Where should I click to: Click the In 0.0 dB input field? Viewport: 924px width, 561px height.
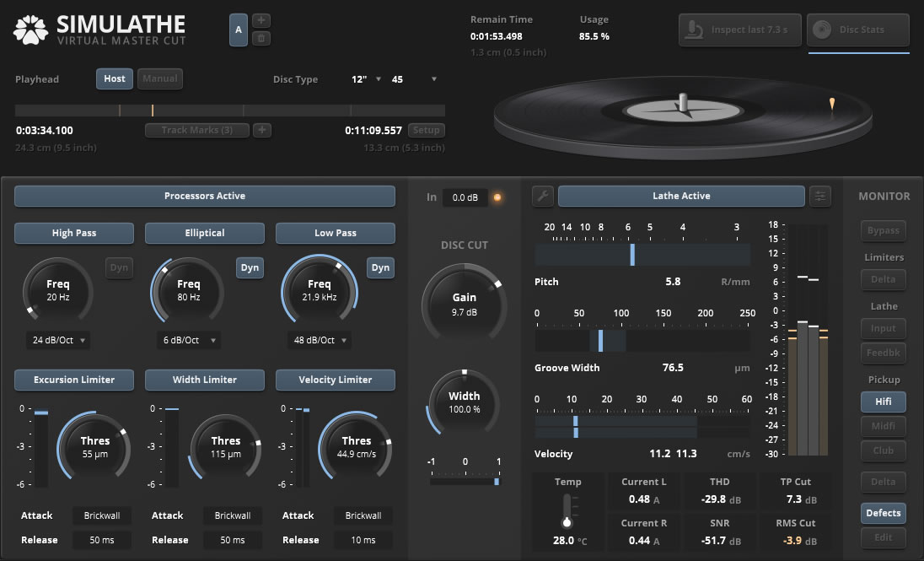465,197
